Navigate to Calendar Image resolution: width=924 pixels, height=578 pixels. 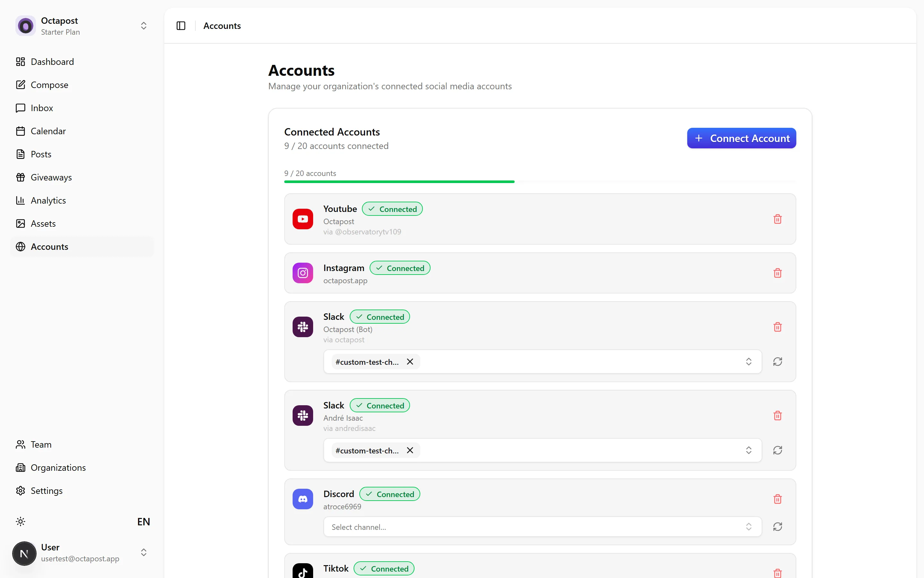82,131
